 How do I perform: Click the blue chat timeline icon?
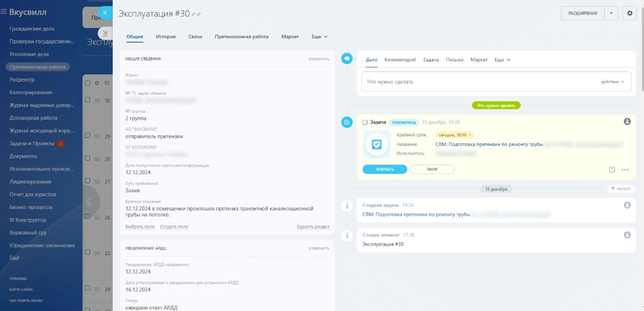pyautogui.click(x=347, y=59)
